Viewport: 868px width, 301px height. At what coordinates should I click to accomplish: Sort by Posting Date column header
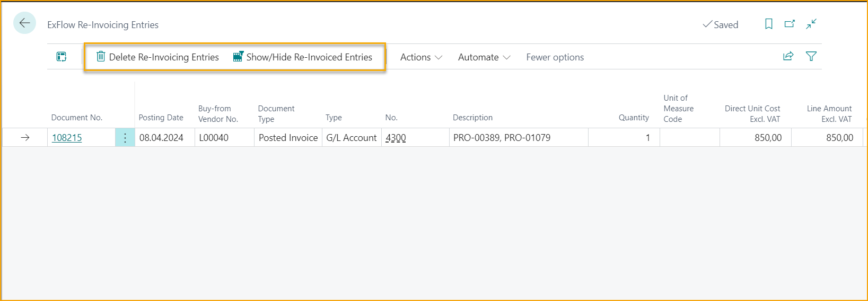point(161,118)
